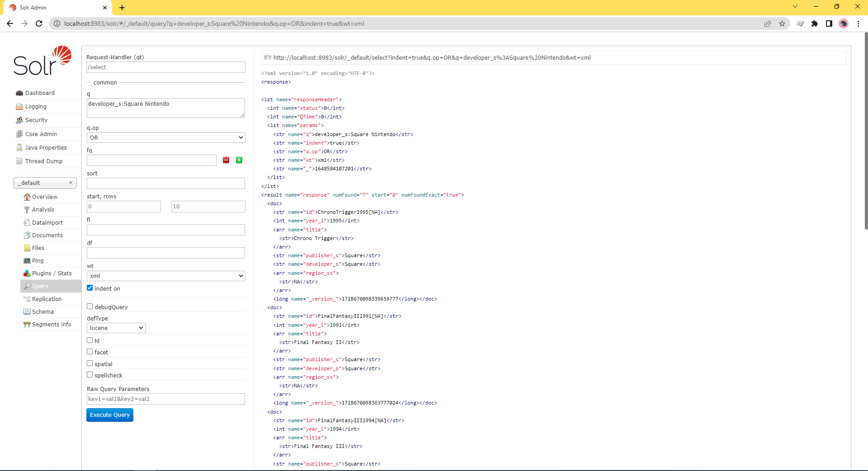Click the Overview house icon
The height and width of the screenshot is (471, 868).
[x=27, y=197]
